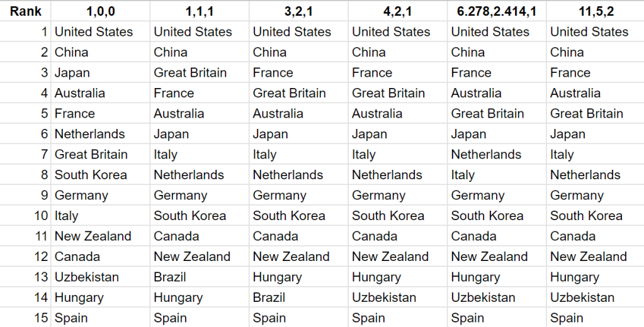Select the 1,1,1 column header
Image resolution: width=644 pixels, height=327 pixels.
click(x=199, y=11)
